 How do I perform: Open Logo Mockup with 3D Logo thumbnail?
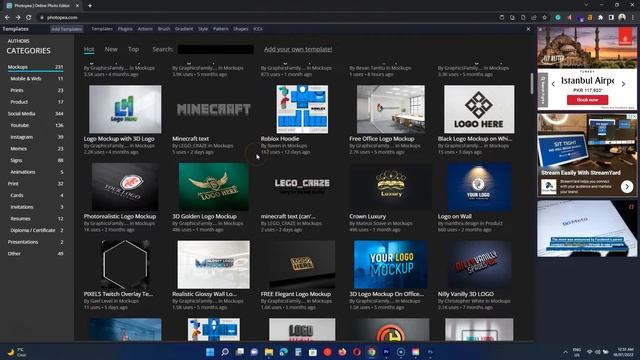tap(125, 109)
